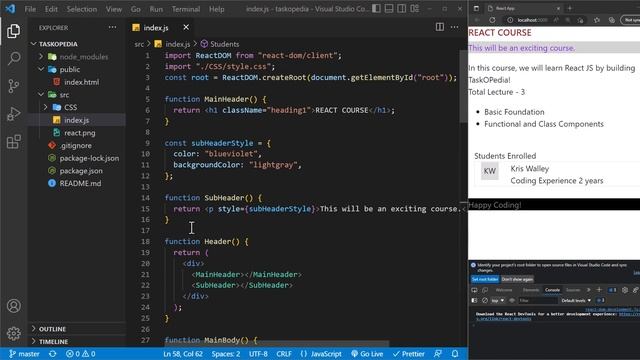Open the Search view in activity bar
Image resolution: width=640 pixels, height=360 pixels.
[13, 58]
